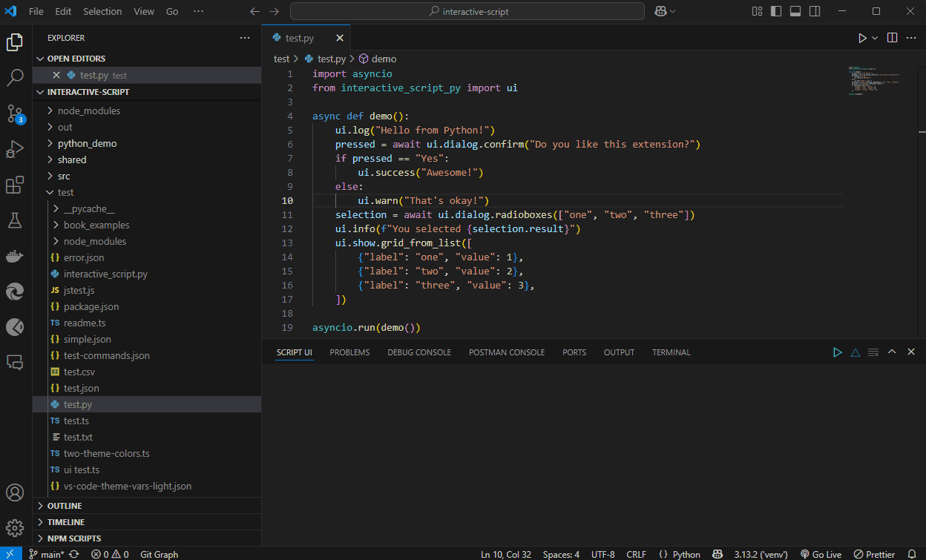Viewport: 926px width, 560px height.
Task: Click Go Live in status bar
Action: tap(821, 554)
